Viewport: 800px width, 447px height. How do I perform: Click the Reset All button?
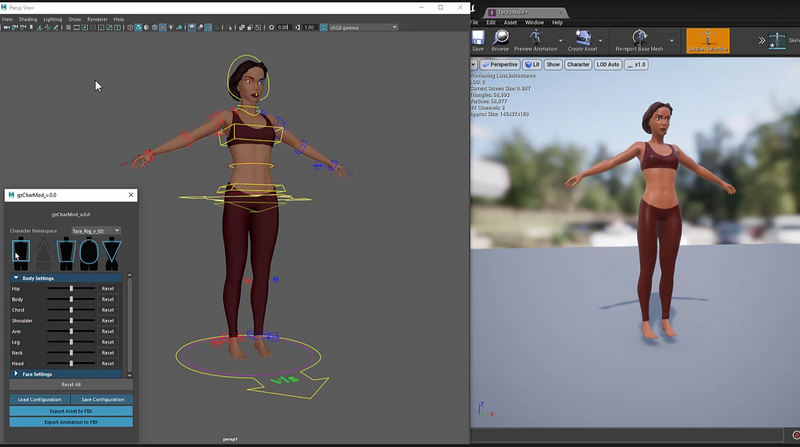[x=71, y=384]
